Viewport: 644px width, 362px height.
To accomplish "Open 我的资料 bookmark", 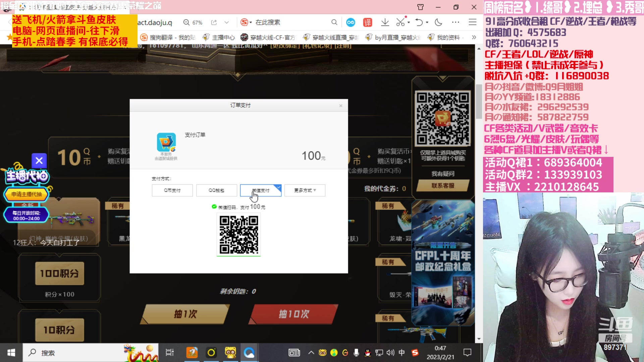I will pyautogui.click(x=445, y=37).
